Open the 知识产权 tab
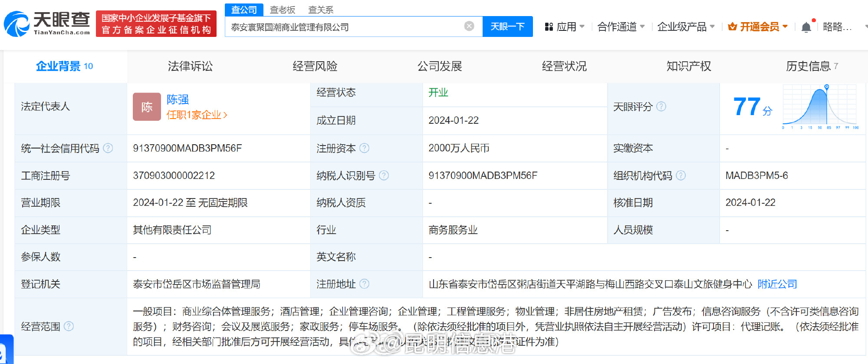The width and height of the screenshot is (868, 364). pos(689,66)
